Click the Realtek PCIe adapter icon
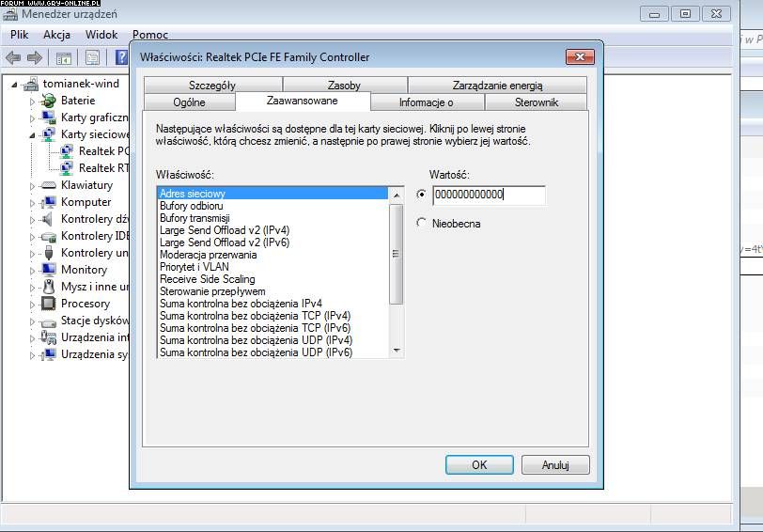This screenshot has width=763, height=532. (67, 151)
